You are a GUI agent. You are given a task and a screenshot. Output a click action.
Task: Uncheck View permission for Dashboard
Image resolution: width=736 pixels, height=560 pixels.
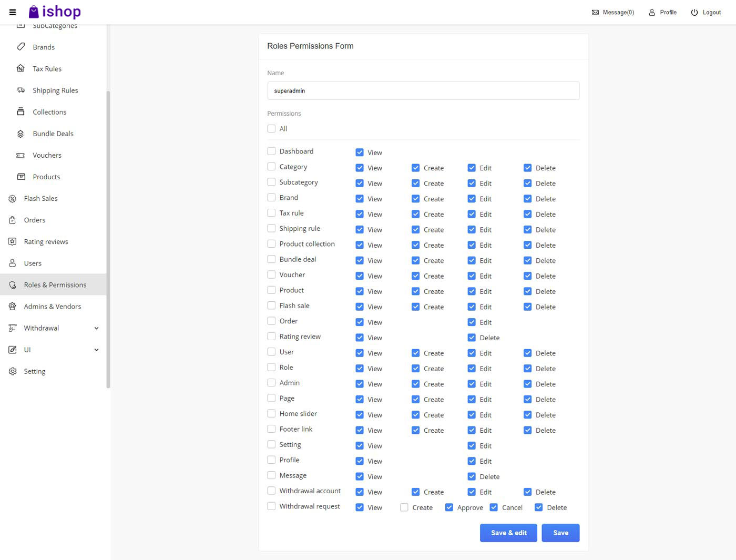click(360, 152)
